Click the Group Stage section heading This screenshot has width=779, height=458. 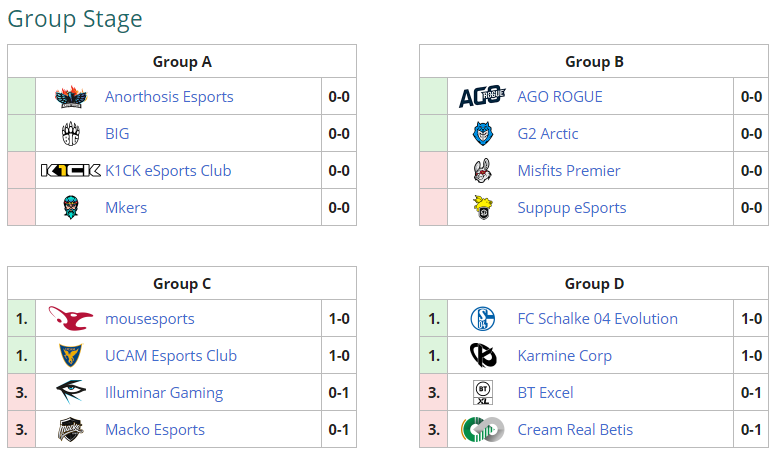pos(75,19)
